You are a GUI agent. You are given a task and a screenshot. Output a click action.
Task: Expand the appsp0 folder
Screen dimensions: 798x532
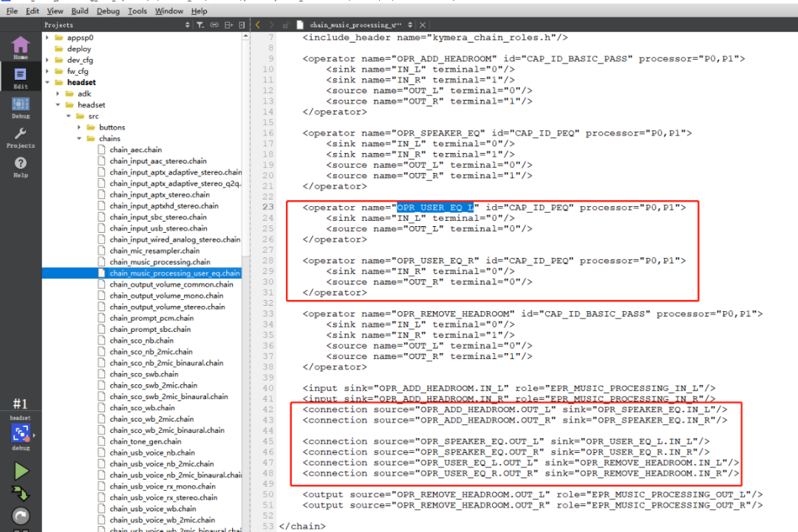(47, 38)
